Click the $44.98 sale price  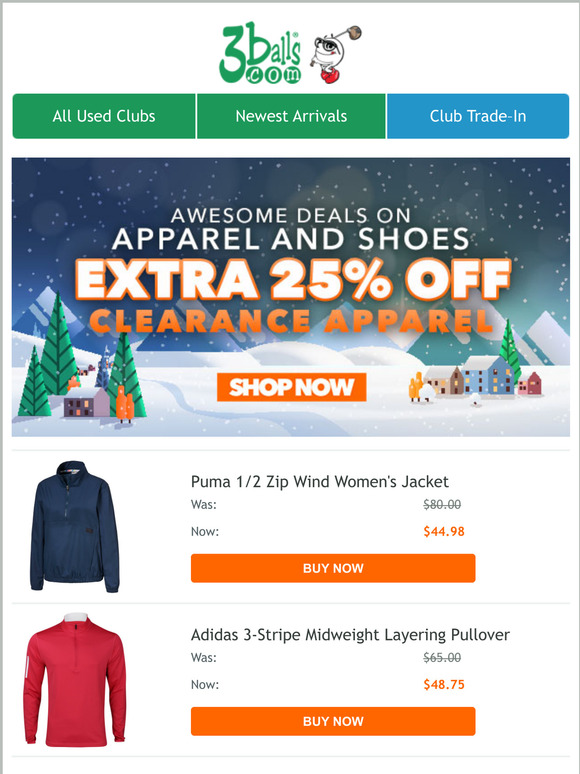[444, 532]
